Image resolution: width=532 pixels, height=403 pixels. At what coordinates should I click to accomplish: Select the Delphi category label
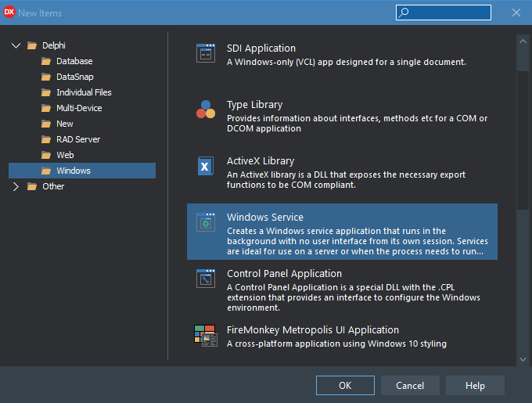tap(54, 45)
